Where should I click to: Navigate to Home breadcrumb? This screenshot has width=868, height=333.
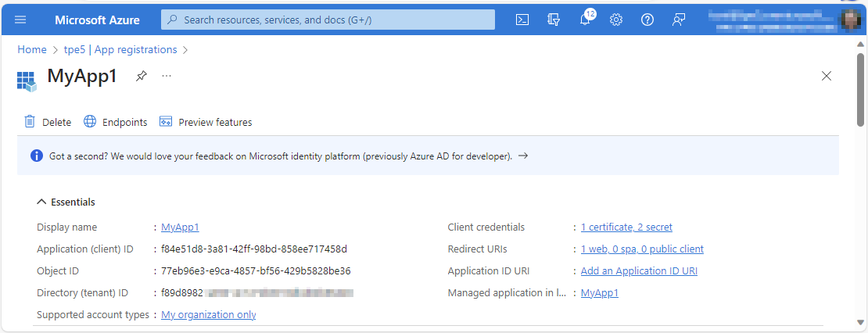click(x=32, y=50)
